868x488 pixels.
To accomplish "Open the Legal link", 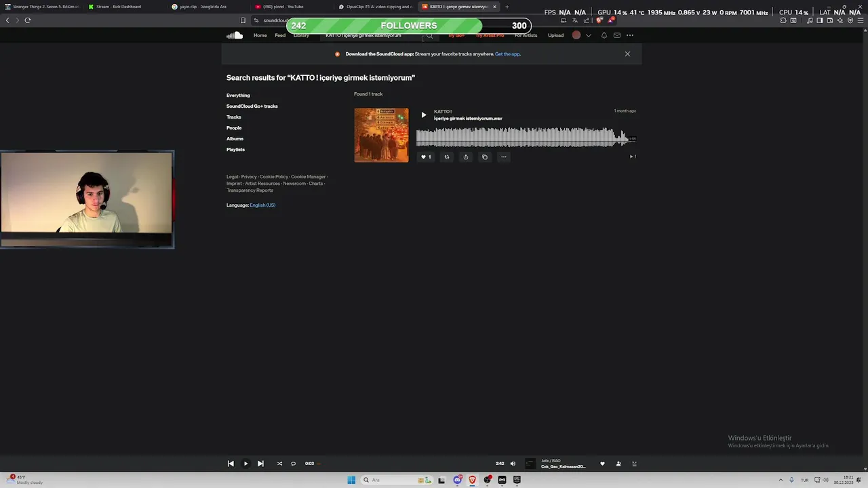I will coord(232,177).
